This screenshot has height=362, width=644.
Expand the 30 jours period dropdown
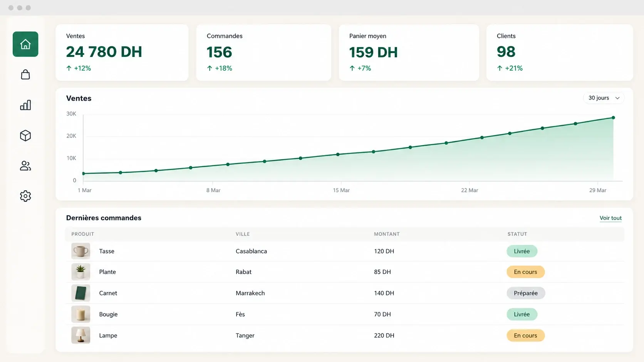pyautogui.click(x=604, y=98)
